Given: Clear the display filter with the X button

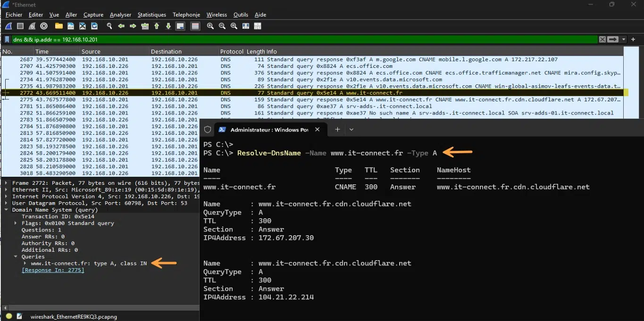Looking at the screenshot, I should (x=602, y=40).
